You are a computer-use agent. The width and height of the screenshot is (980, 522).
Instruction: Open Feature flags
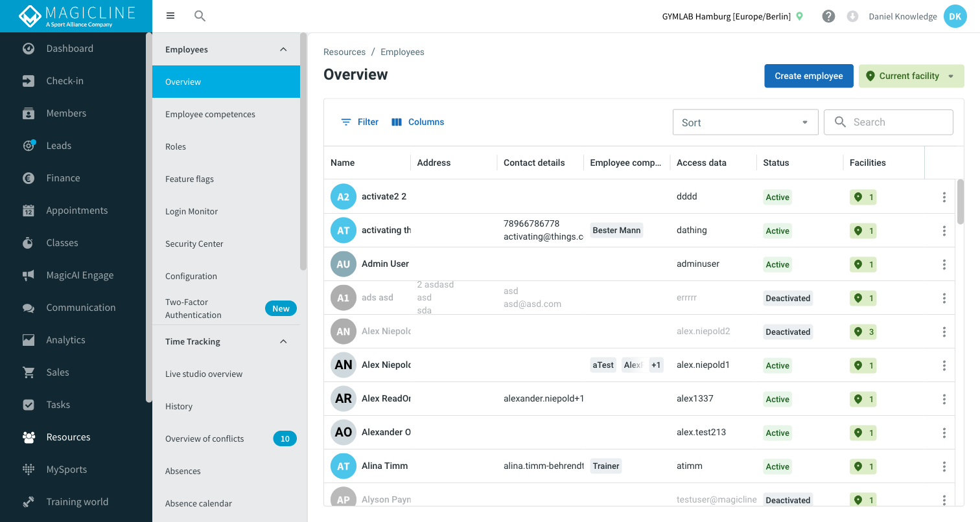pyautogui.click(x=226, y=179)
